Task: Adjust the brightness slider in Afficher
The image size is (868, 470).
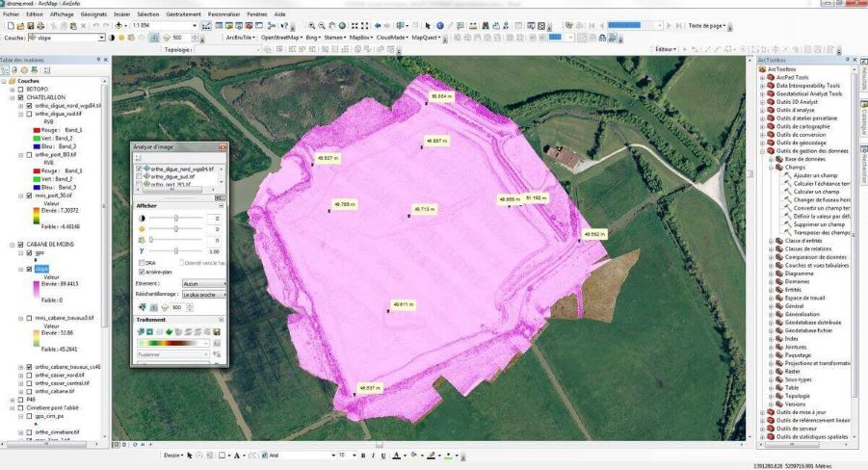Action: [176, 229]
